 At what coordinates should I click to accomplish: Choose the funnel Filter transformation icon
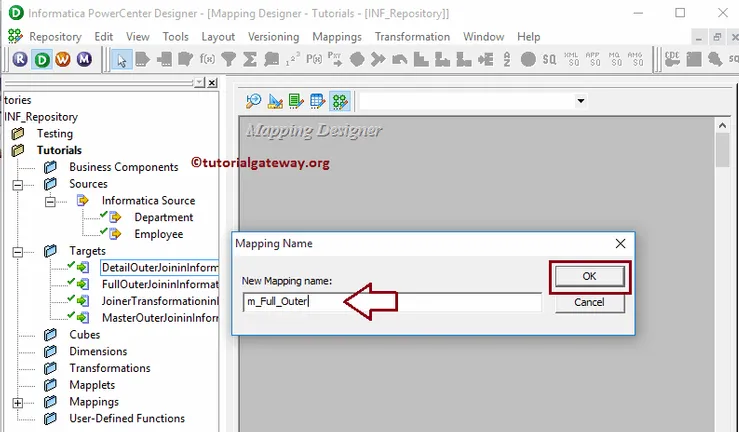(229, 59)
